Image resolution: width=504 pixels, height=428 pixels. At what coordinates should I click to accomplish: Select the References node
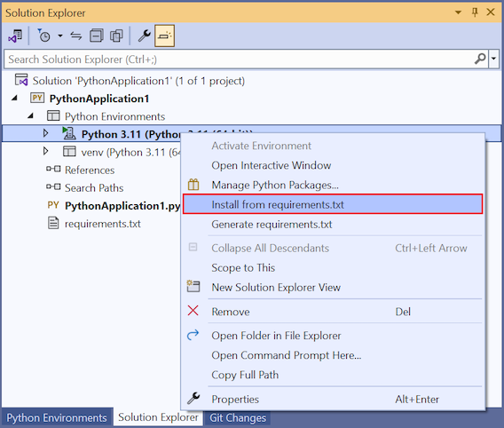coord(90,170)
